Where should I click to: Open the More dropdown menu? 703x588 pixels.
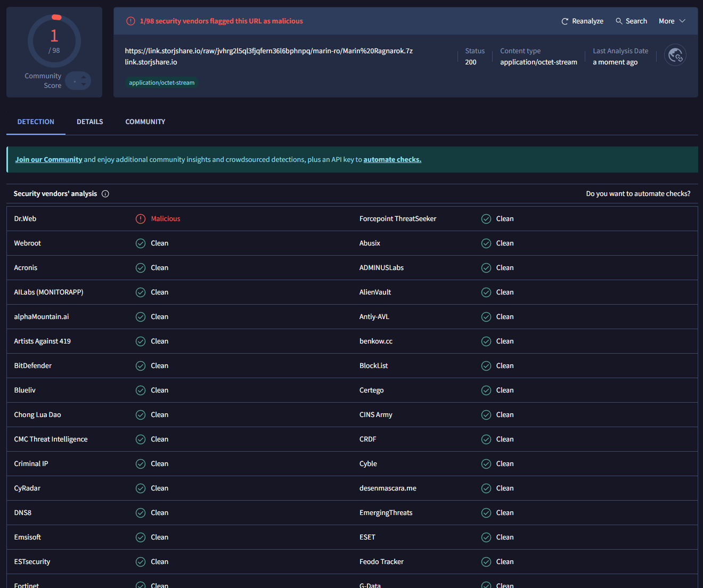coord(672,21)
